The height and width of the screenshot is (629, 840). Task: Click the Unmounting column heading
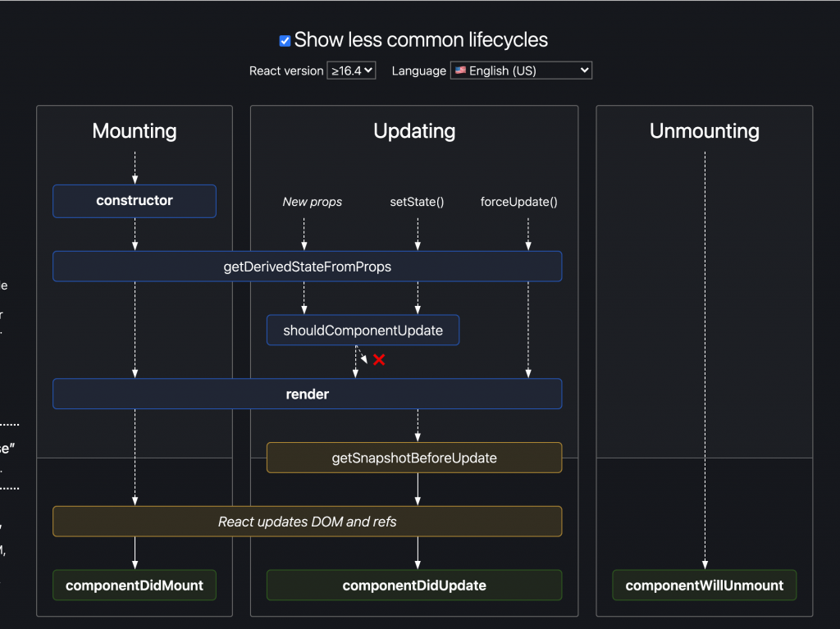point(704,131)
